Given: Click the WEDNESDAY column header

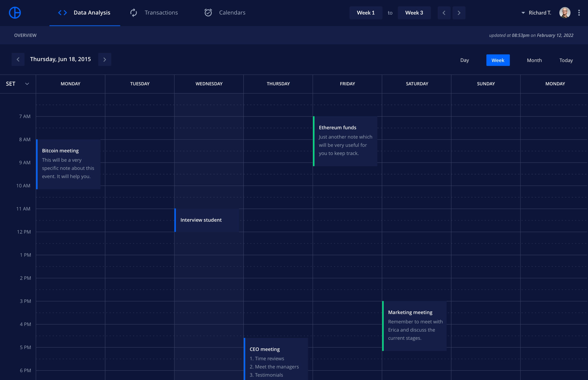Looking at the screenshot, I should [209, 84].
